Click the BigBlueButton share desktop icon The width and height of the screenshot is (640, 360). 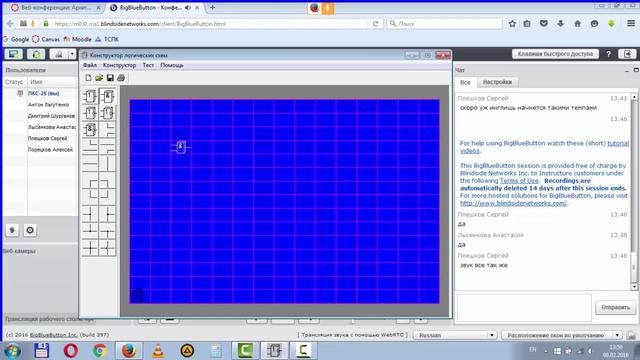[13, 54]
